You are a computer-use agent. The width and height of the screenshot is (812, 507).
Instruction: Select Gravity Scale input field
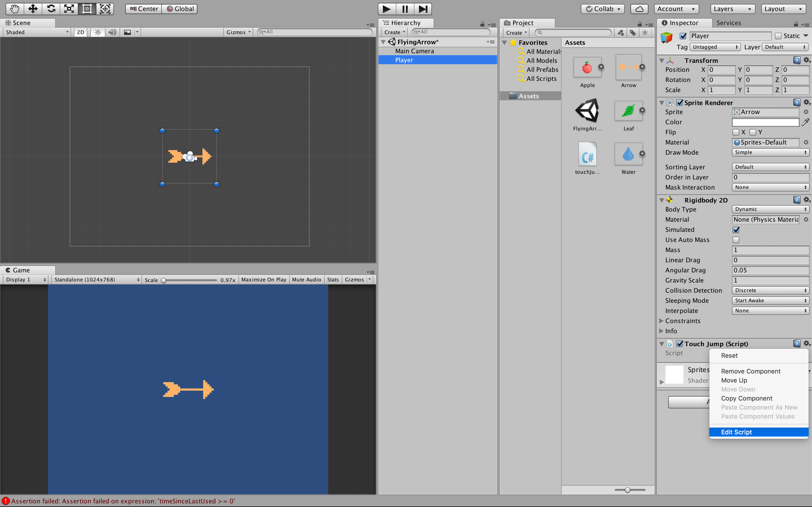pyautogui.click(x=770, y=280)
